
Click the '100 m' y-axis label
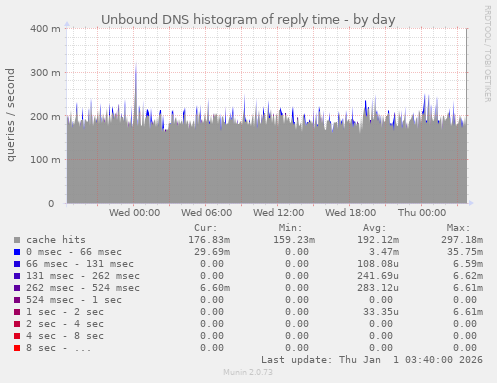point(45,160)
